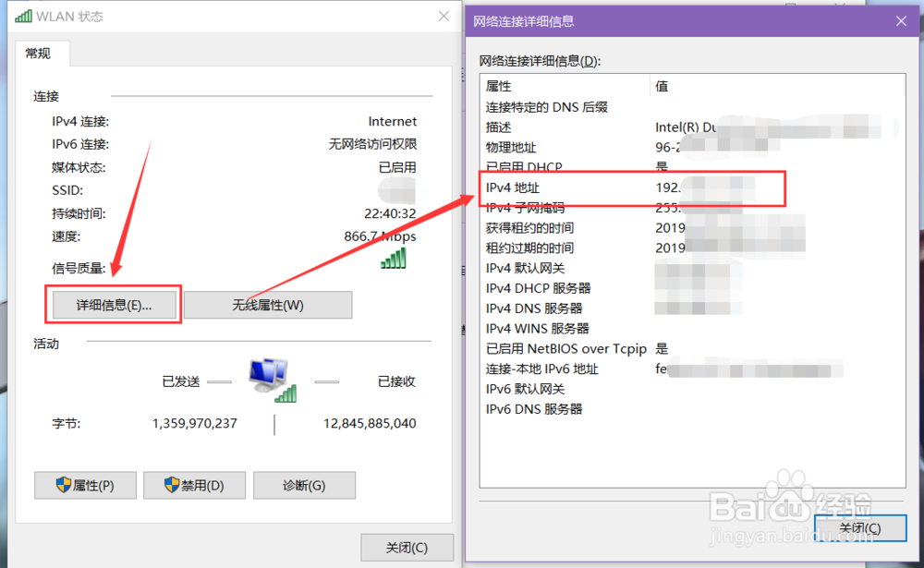Select the IPv4 DNS 服务器 row

click(x=692, y=308)
